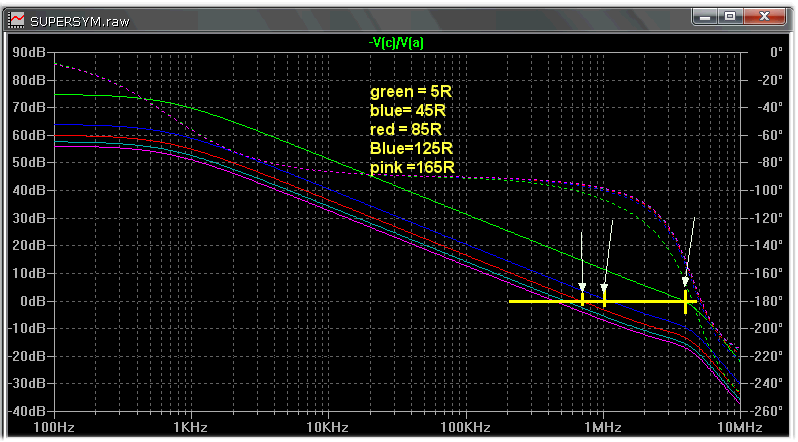Click the 'blue= 45R' annotation

click(x=408, y=110)
